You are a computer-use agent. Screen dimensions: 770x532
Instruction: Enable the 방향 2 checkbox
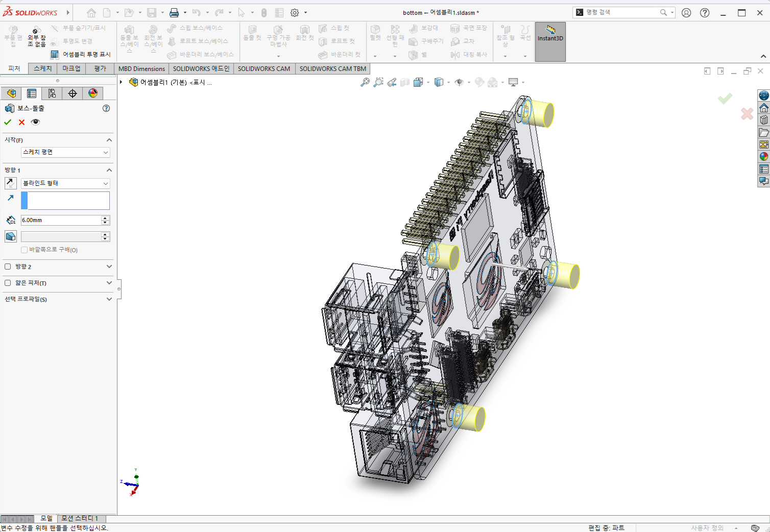pos(8,267)
